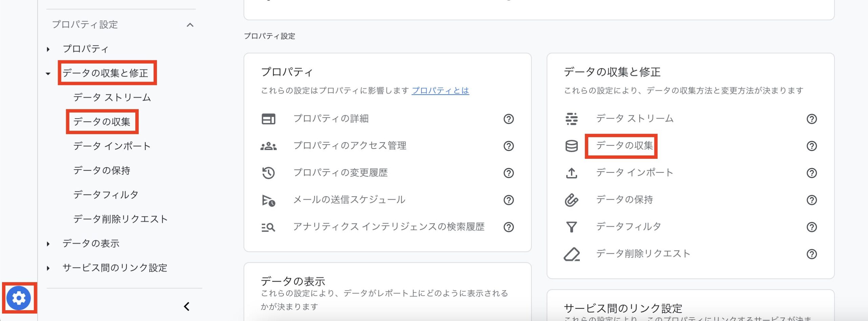
Task: Click the サービス間のリンク設定 card heading
Action: point(623,308)
